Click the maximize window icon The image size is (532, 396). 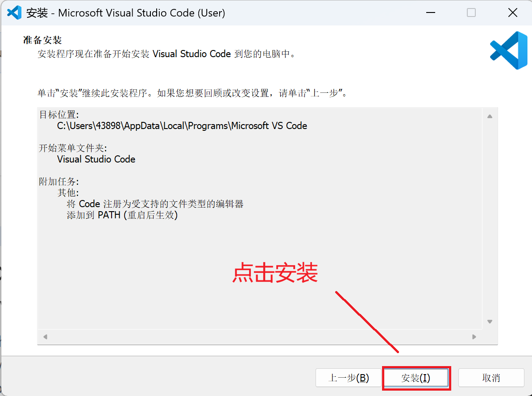point(471,13)
